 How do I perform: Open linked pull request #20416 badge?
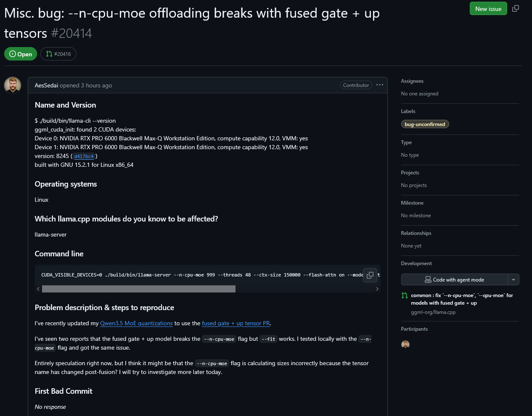(58, 54)
